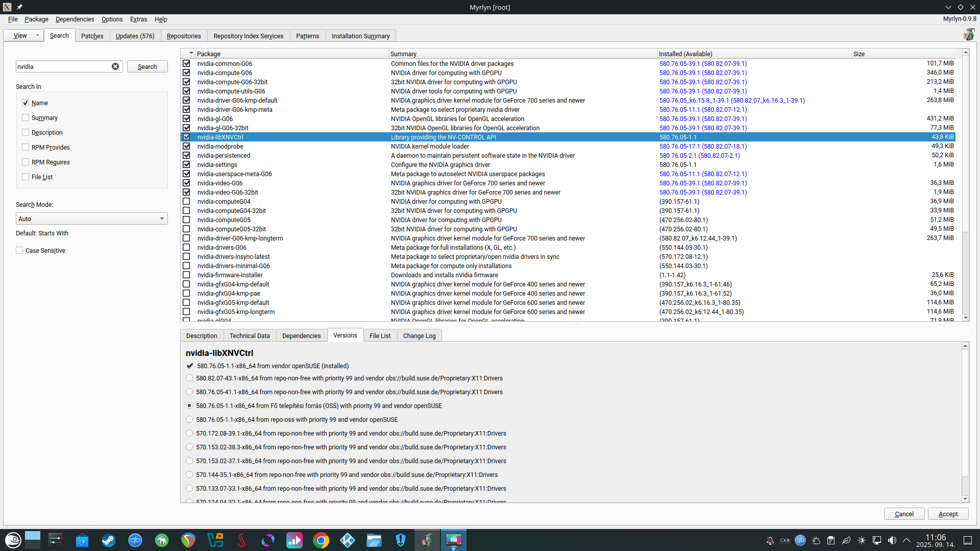The width and height of the screenshot is (980, 551).
Task: Open Steam from the taskbar
Action: pyautogui.click(x=108, y=540)
